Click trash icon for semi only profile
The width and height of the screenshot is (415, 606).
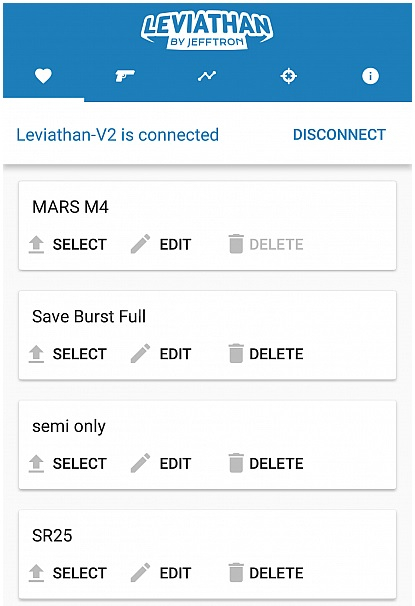(236, 463)
